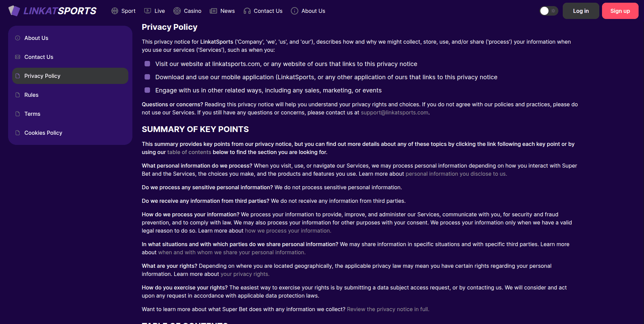Toggle the light/dark theme switch
Screen dimensions: 644x324
click(x=549, y=11)
